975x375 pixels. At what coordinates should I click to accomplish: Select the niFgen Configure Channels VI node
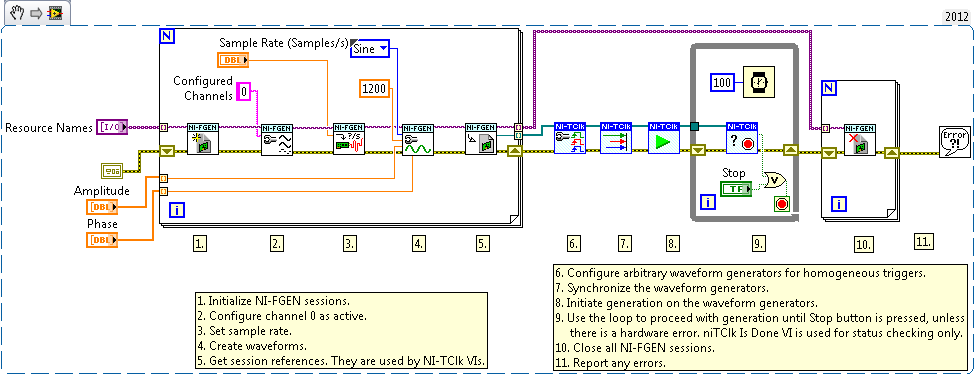[276, 139]
